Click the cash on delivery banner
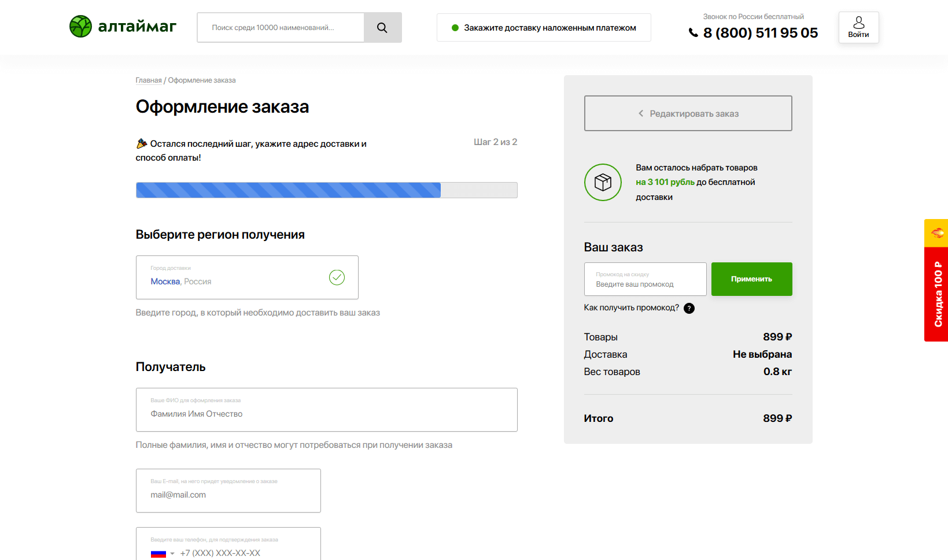The image size is (948, 560). [544, 28]
